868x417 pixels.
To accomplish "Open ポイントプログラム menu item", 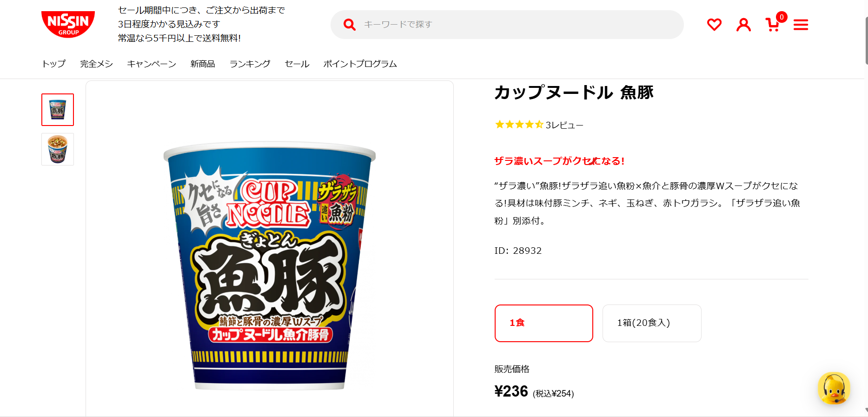I will click(x=360, y=64).
